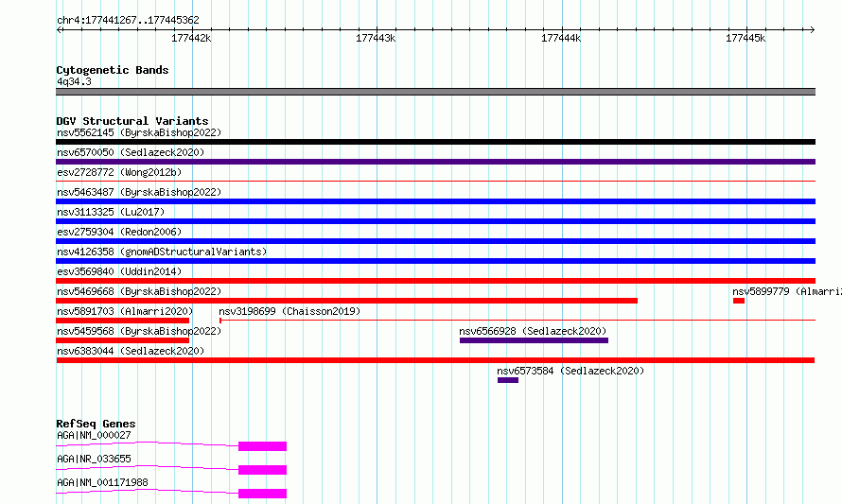
Task: Click label nsv5562145 (ByrskaBishop2022)
Action: pyautogui.click(x=139, y=132)
